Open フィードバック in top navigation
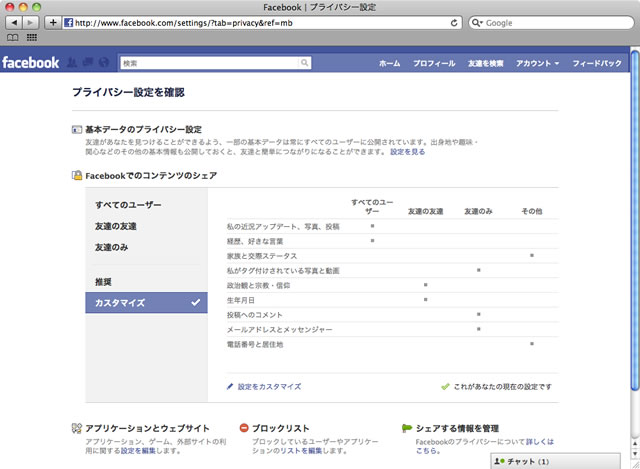Image resolution: width=640 pixels, height=469 pixels. pyautogui.click(x=597, y=63)
